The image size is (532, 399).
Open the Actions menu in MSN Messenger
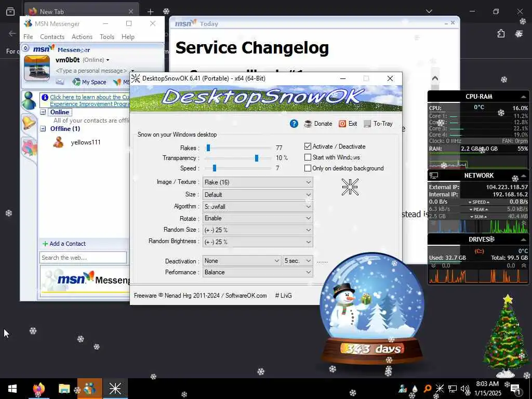[82, 37]
